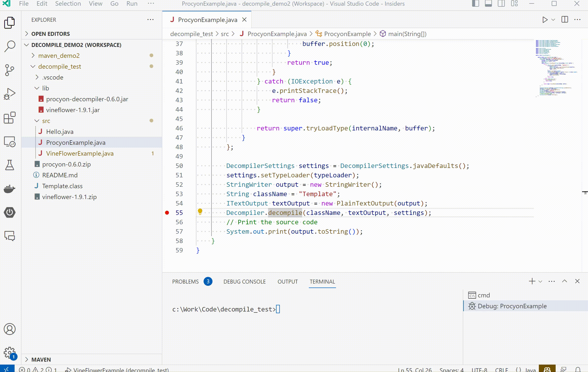Open the Source Control view

tap(10, 70)
